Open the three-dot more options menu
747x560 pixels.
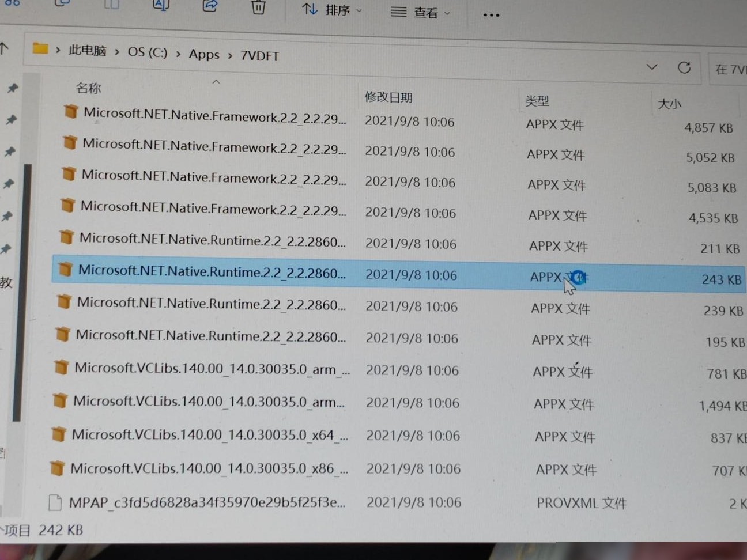tap(491, 15)
